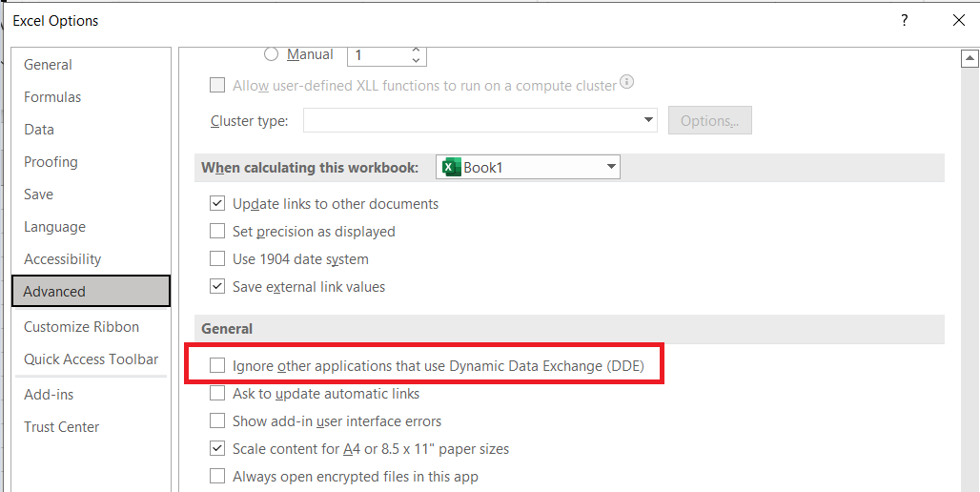The height and width of the screenshot is (492, 980).
Task: Click the info icon beside XLL functions option
Action: (x=627, y=82)
